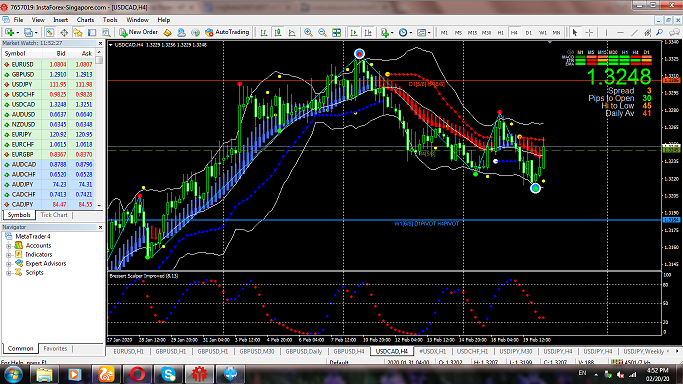
Task: Open the Templates dropdown arrow
Action: [429, 33]
